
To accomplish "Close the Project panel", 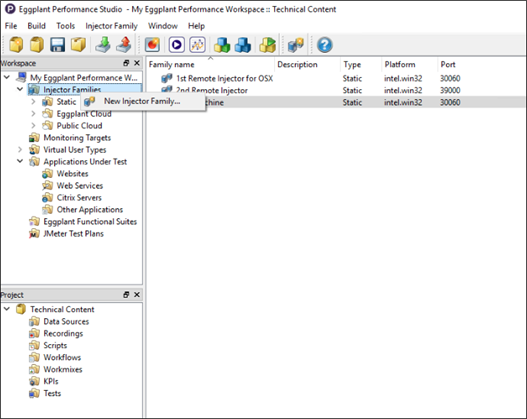I will coord(137,295).
